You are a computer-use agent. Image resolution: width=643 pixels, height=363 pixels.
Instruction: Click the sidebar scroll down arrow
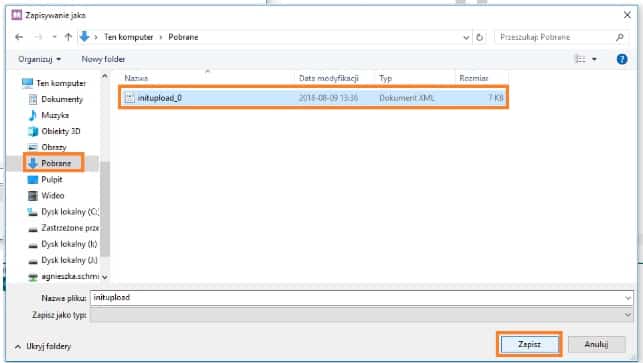point(105,277)
